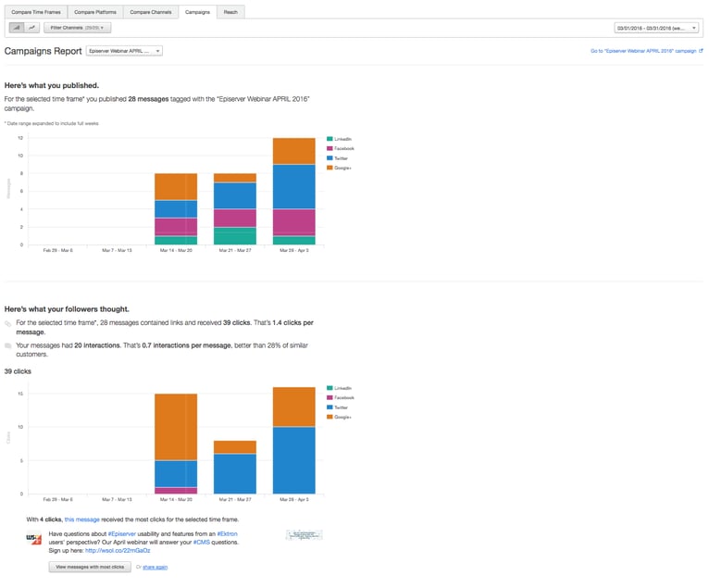709x588 pixels.
Task: Go to Episerver Webinar APRIL 2016 campaign
Action: (643, 51)
